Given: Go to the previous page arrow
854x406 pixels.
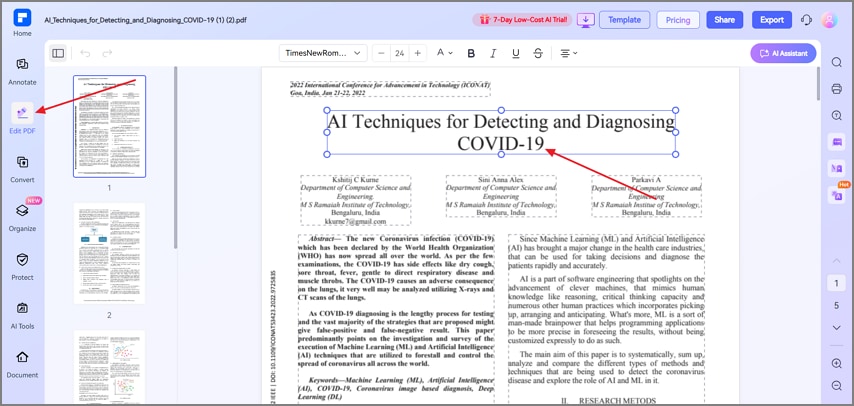Looking at the screenshot, I should pos(837,261).
